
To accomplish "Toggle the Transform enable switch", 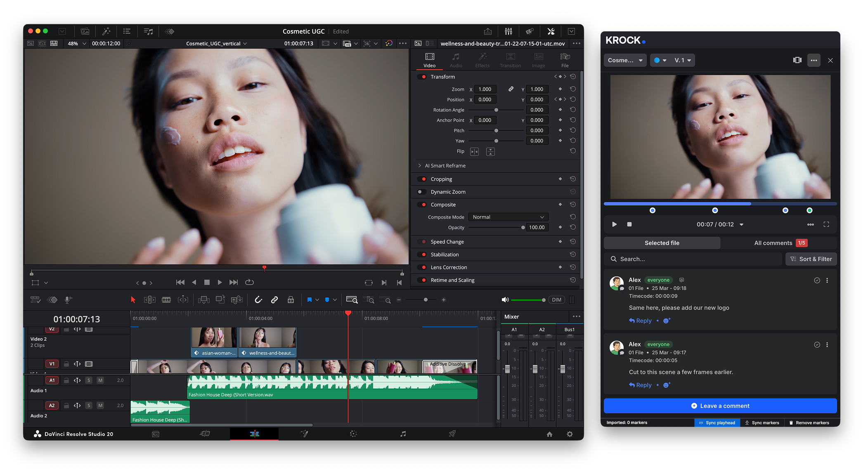I will pos(422,77).
